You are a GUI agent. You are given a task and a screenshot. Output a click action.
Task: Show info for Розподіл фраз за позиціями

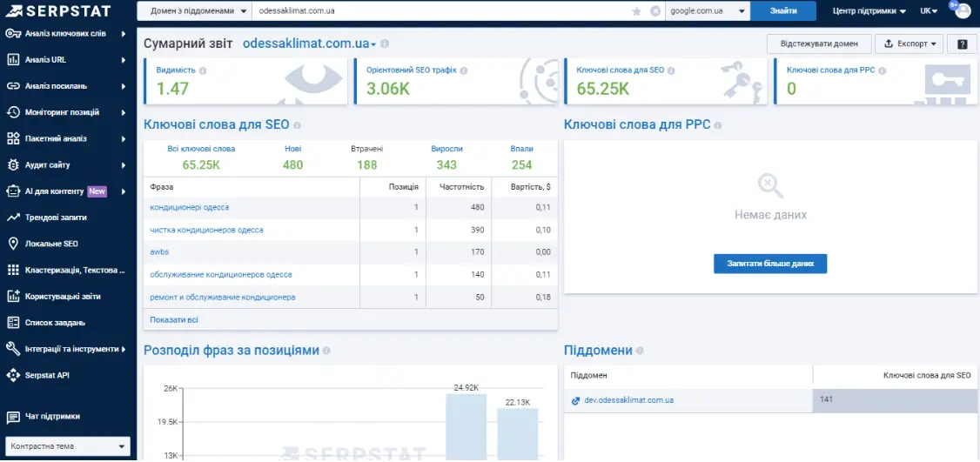click(326, 351)
